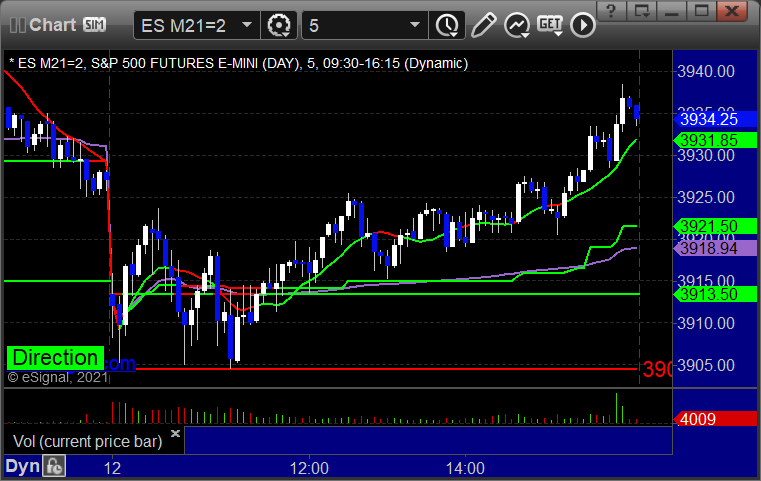Open the chart studies line icon
761x481 pixels.
point(516,25)
